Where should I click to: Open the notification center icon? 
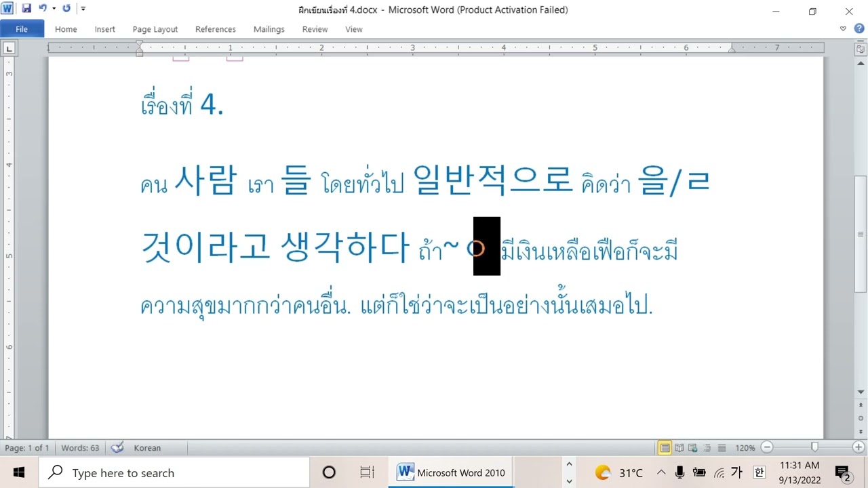tap(843, 472)
